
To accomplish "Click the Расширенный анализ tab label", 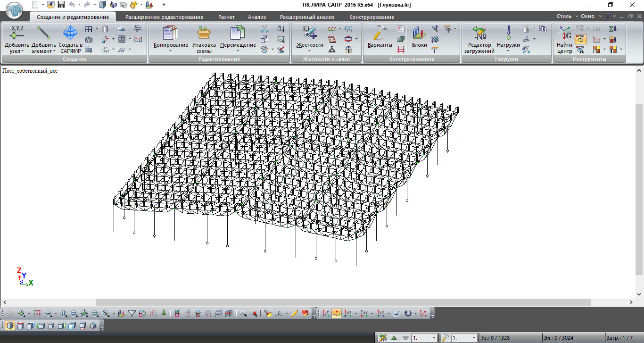I will 307,17.
